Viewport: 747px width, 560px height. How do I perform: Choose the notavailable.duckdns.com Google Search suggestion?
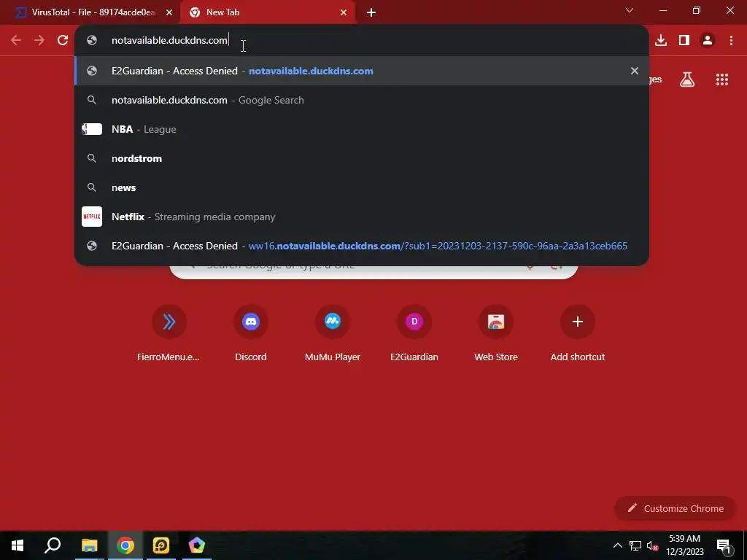[362, 100]
